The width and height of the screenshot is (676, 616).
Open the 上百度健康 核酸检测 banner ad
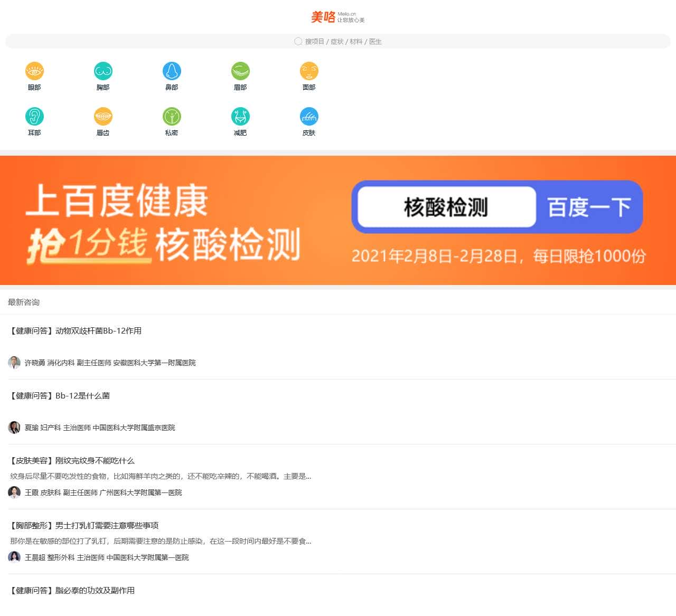tap(338, 220)
